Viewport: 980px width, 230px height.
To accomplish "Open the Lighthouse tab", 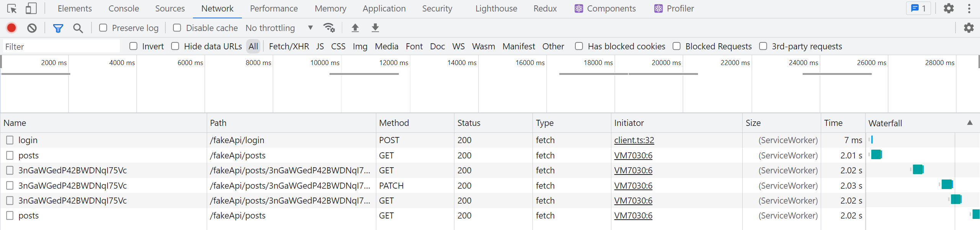I will 496,8.
